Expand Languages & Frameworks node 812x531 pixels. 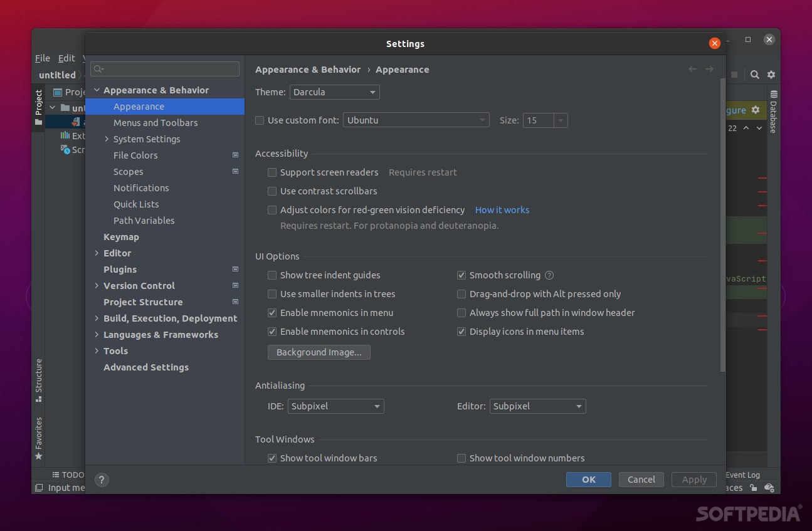(x=97, y=335)
